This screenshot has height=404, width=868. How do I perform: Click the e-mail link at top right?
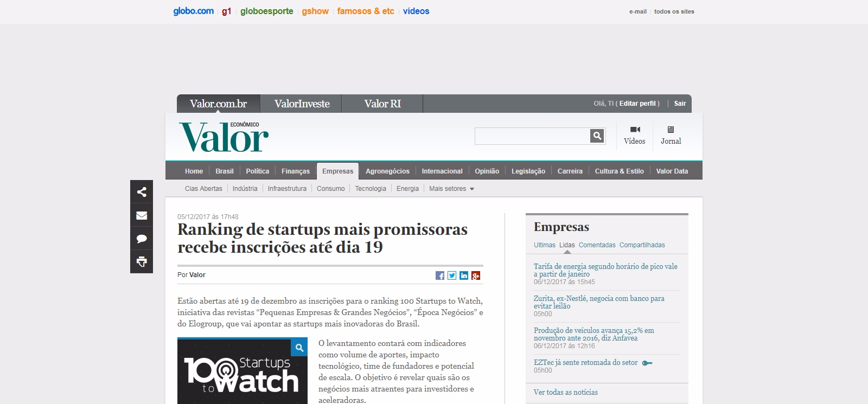638,11
